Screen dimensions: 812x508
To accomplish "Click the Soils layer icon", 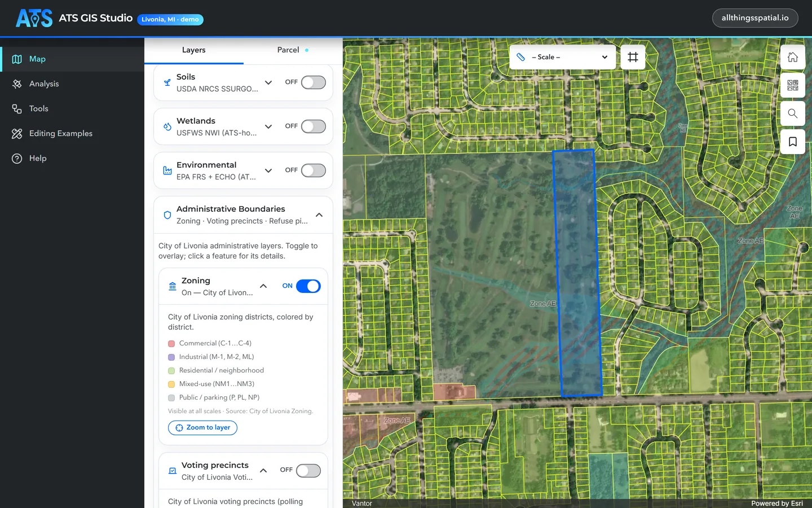I will click(167, 82).
